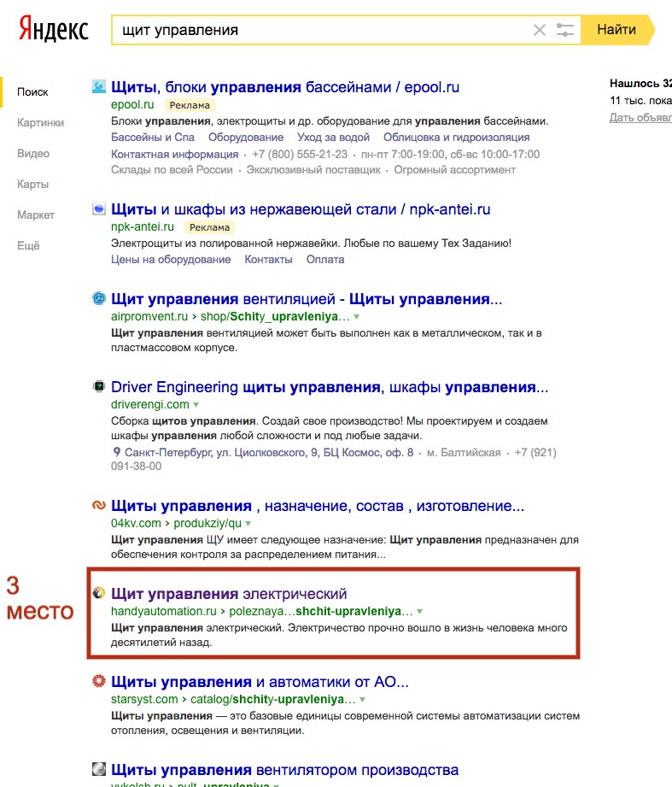The image size is (672, 787).
Task: Click the +7 (800) 555-21-23 phone number
Action: tap(300, 154)
